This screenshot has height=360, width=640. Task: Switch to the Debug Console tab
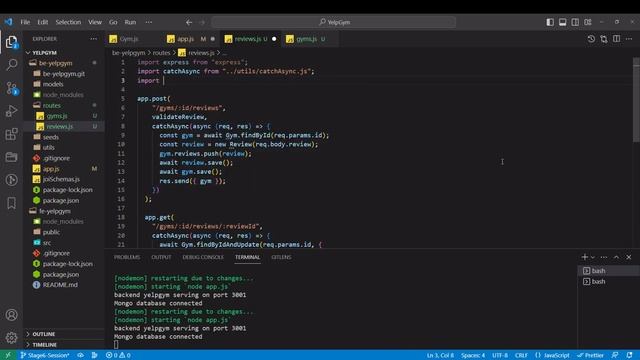point(203,257)
